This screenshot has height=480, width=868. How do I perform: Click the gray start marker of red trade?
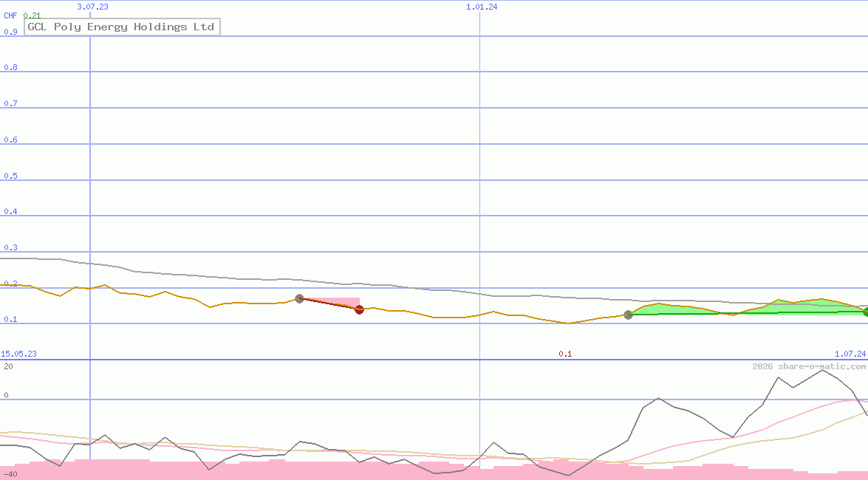click(x=299, y=298)
